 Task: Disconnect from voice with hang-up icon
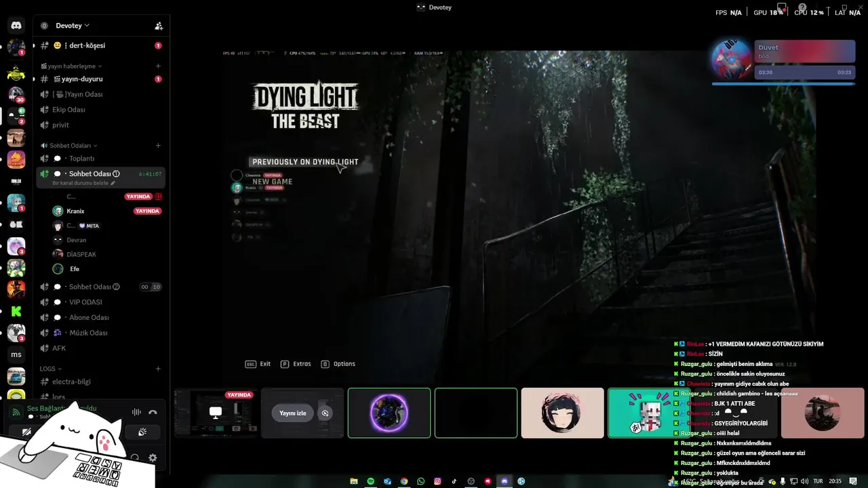click(153, 412)
